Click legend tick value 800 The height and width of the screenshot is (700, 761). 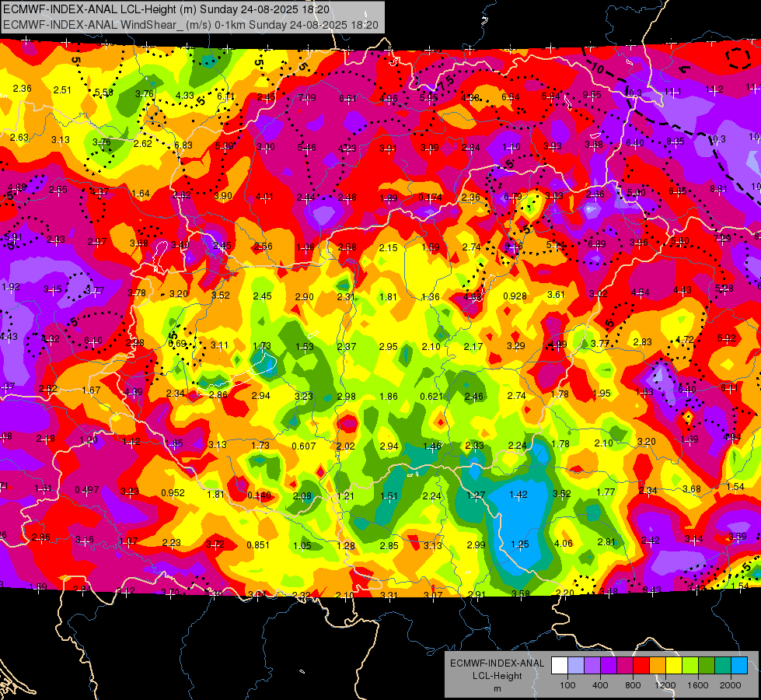(633, 685)
